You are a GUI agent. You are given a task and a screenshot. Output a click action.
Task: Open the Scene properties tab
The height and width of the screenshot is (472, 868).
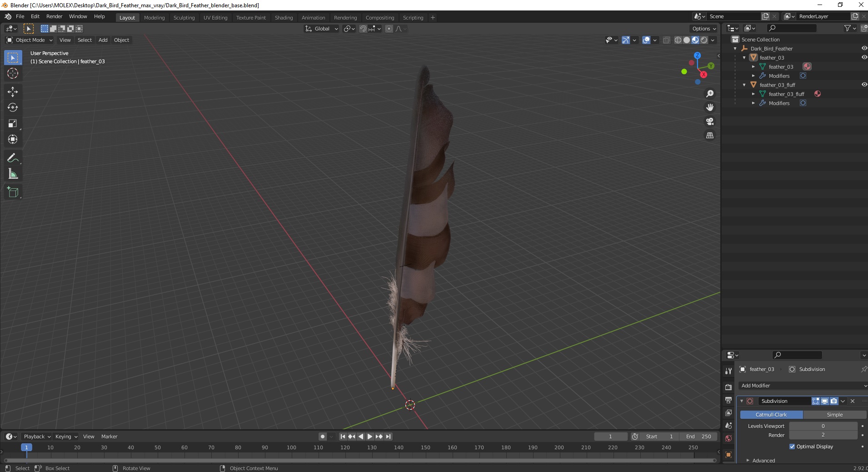point(728,426)
